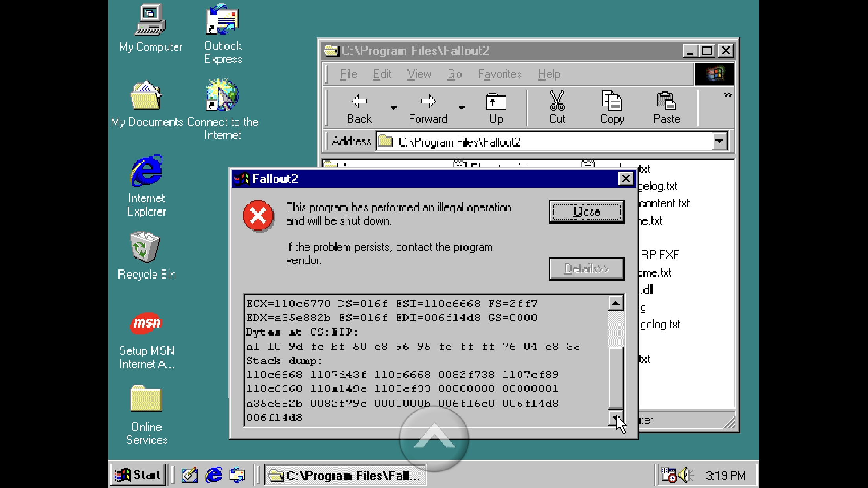Screen dimensions: 868x488
Task: Open the Back history dropdown arrow
Action: click(x=394, y=108)
